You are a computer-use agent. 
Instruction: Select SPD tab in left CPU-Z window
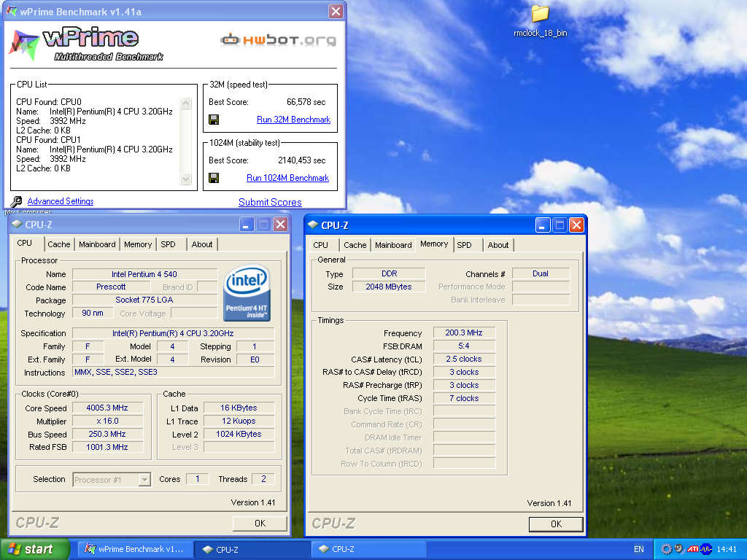point(168,244)
